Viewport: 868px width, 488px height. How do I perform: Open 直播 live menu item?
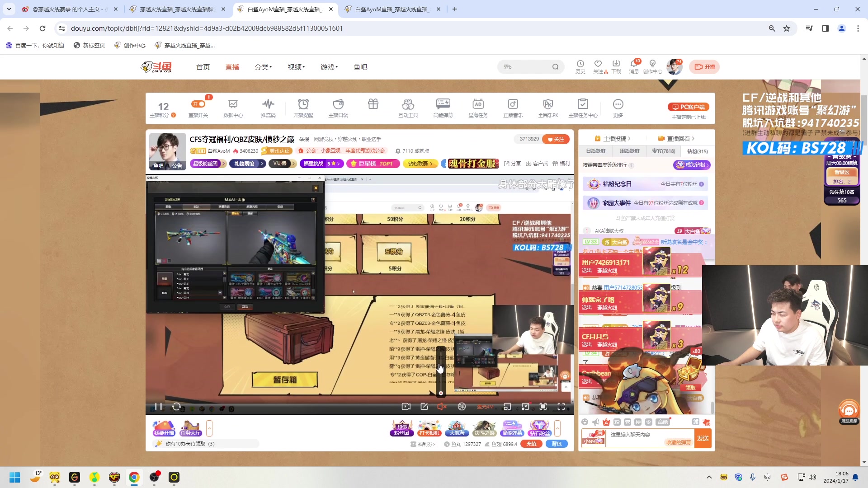(x=232, y=67)
